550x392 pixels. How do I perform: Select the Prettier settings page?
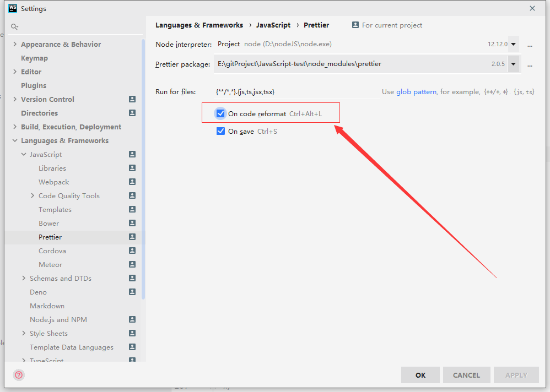pyautogui.click(x=50, y=237)
